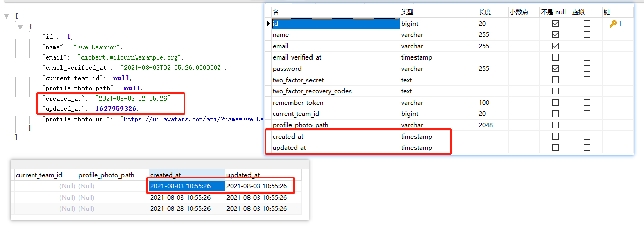Uncheck the not null checkbox for name field

[x=555, y=35]
